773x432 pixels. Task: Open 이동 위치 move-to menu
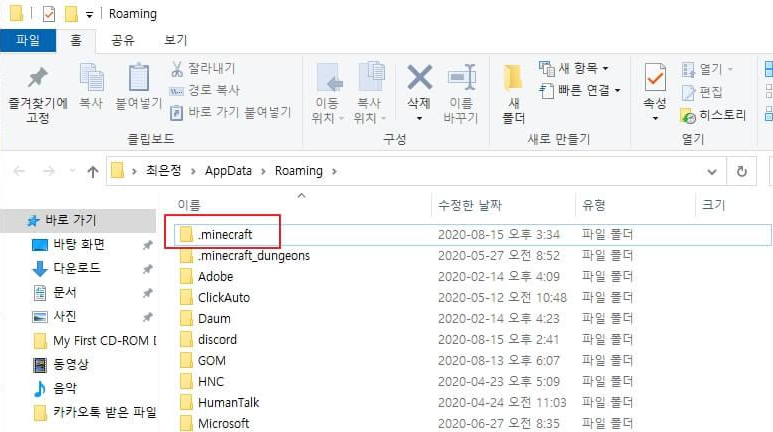[x=327, y=94]
